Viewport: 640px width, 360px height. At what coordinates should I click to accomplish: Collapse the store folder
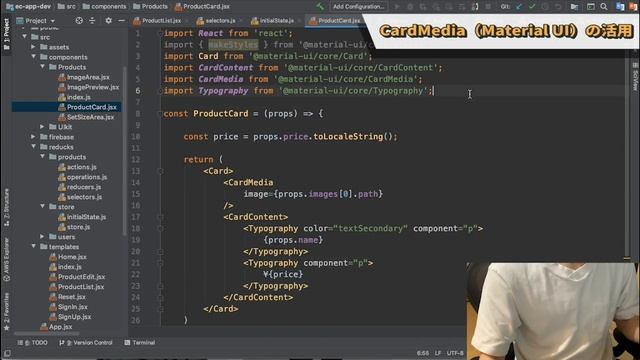tap(43, 207)
